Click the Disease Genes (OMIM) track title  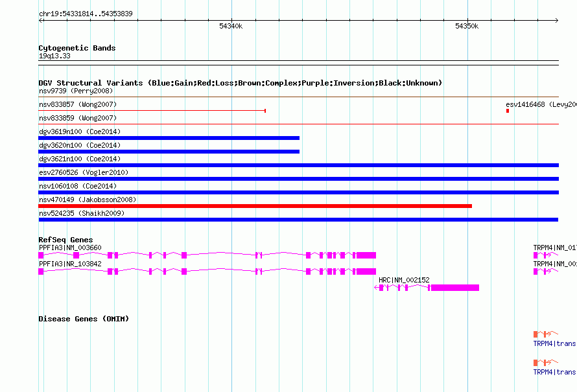84,319
